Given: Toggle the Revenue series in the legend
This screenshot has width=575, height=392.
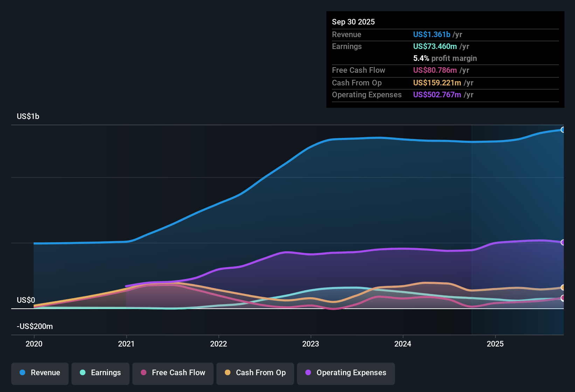Looking at the screenshot, I should 40,373.
